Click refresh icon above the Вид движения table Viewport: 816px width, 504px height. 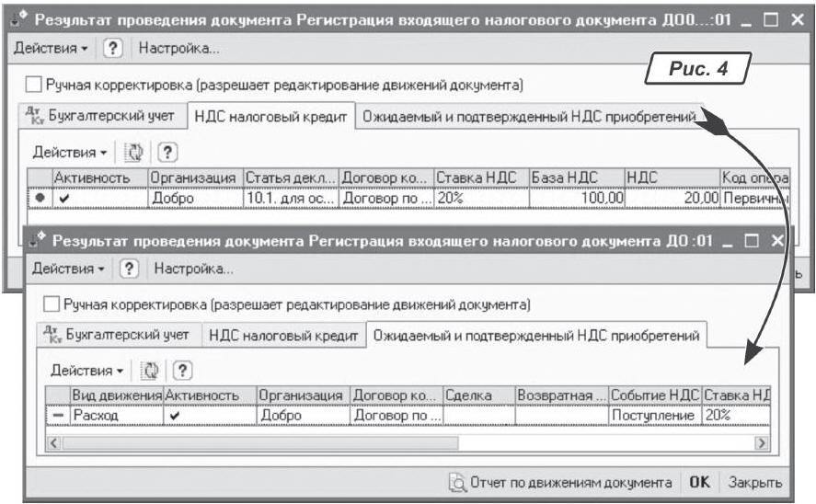[x=152, y=371]
